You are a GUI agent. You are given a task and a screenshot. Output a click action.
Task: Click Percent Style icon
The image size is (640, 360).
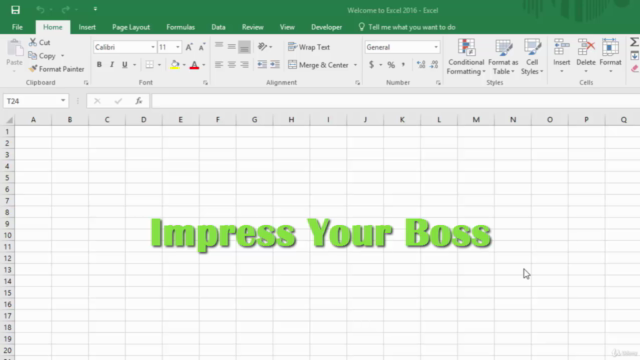(391, 64)
